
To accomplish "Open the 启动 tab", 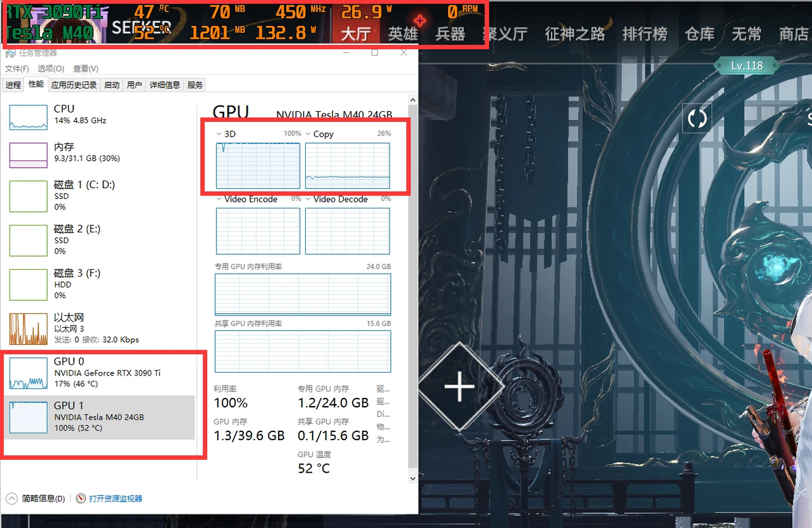I will [x=112, y=85].
